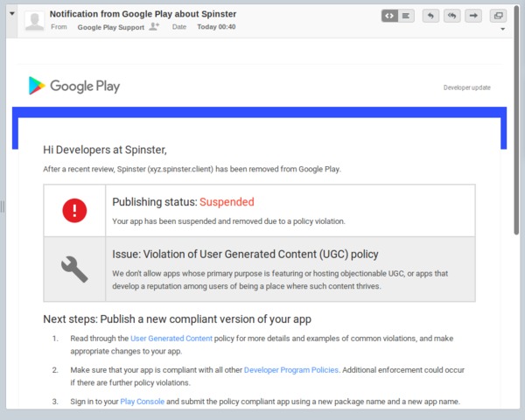Viewport: 525px width, 420px height.
Task: Click the "Next steps: Publish a new compliant version" heading
Action: (x=177, y=318)
